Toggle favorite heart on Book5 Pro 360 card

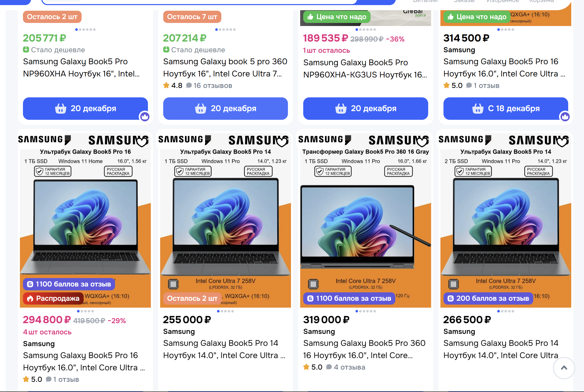coord(422,141)
